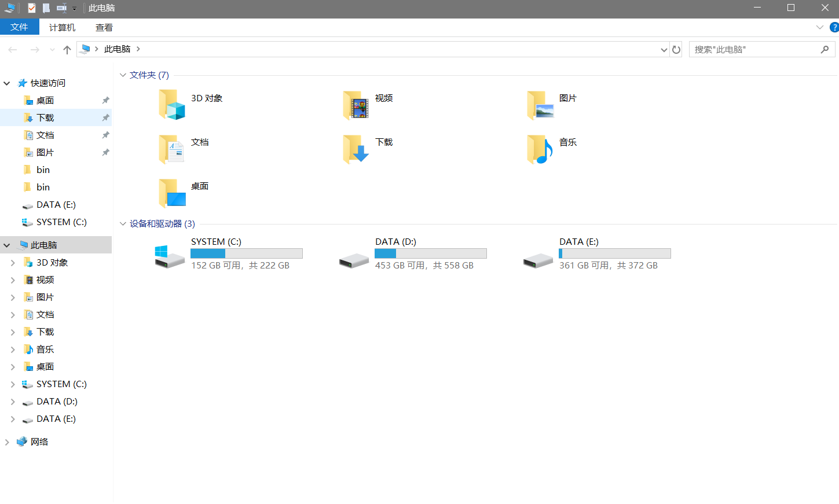This screenshot has height=504, width=839.
Task: Open the 下载 folder icon in main pane
Action: [356, 149]
